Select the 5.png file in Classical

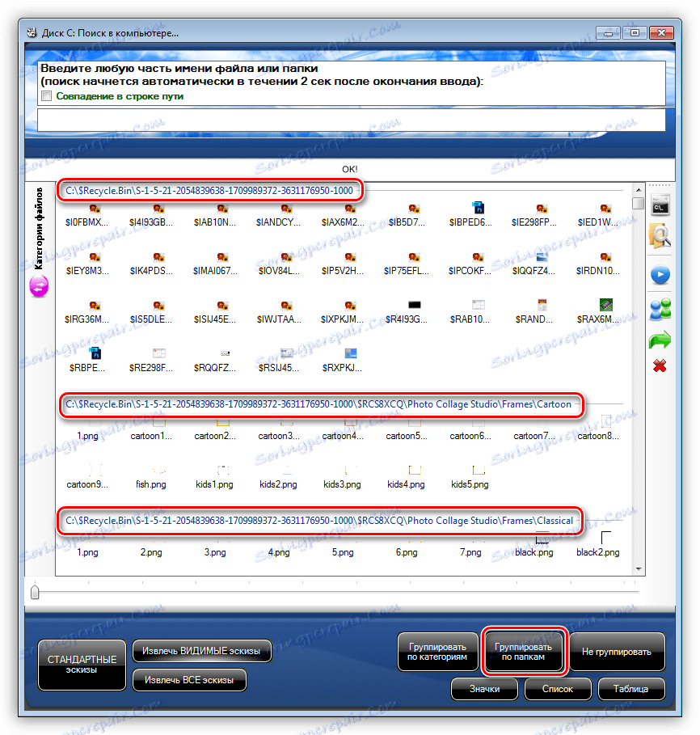(x=343, y=552)
